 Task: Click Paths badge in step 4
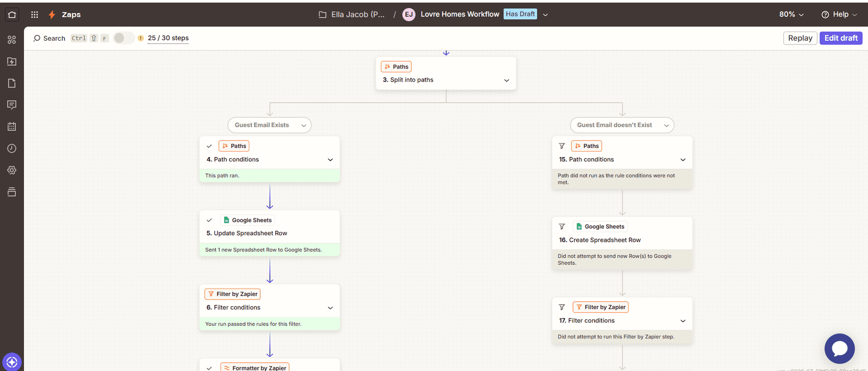click(x=234, y=146)
